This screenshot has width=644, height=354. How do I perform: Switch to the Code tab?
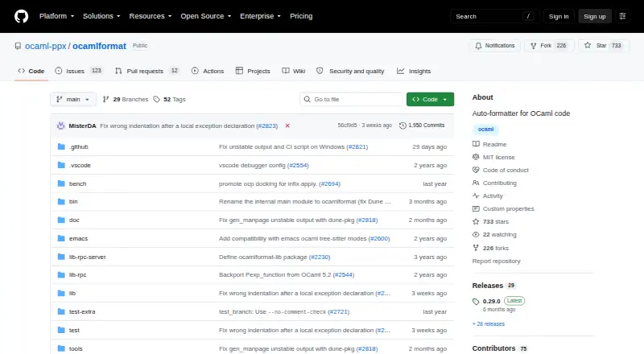point(31,71)
